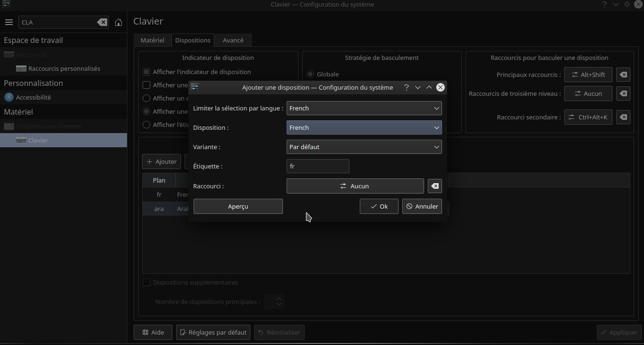The height and width of the screenshot is (345, 644).
Task: Select the Afficher l'étiquette radio option
Action: coord(146,125)
